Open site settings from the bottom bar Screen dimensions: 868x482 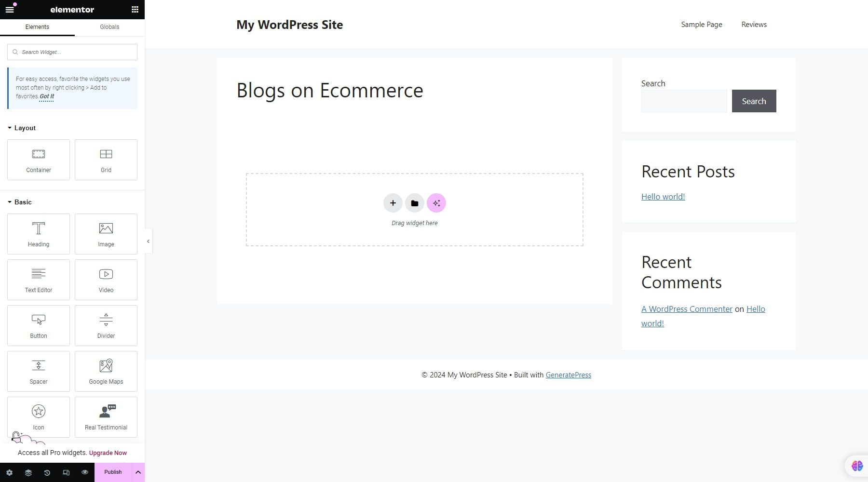(x=10, y=472)
